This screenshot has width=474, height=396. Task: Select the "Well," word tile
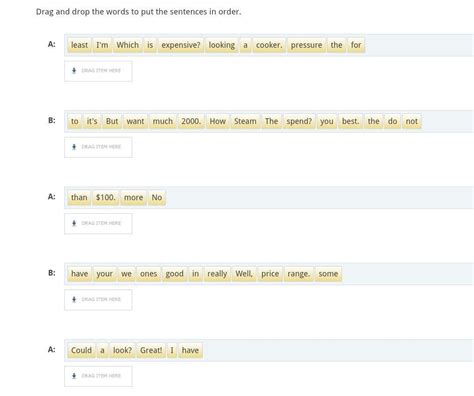[x=244, y=274]
